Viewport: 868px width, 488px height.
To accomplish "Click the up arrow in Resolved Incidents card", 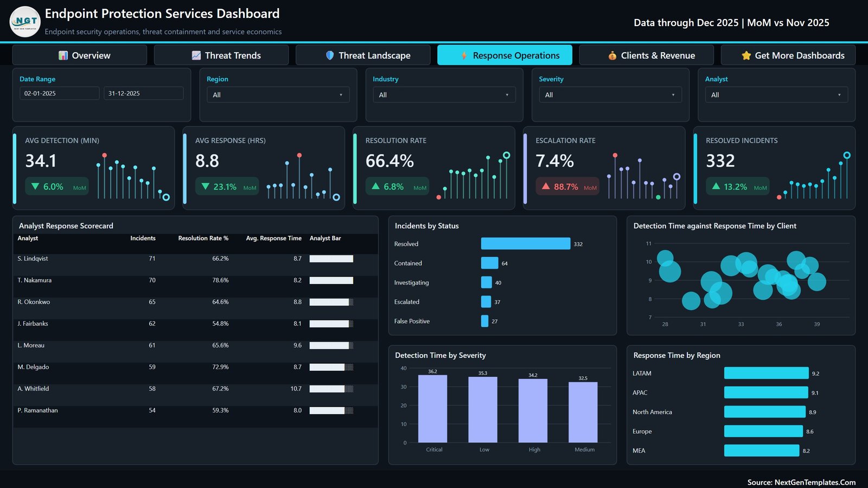I will click(716, 187).
